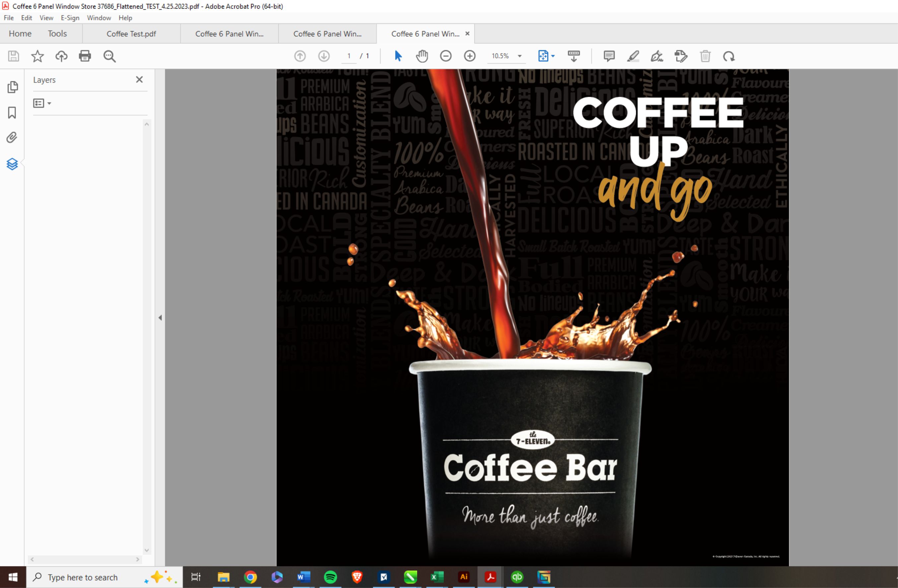Add this file to Starred
Screen dimensions: 898x588
[37, 56]
